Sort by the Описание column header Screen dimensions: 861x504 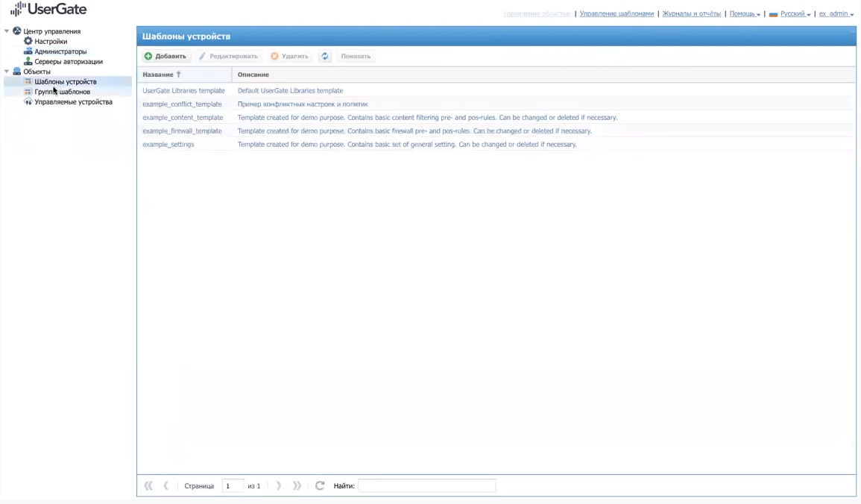[543, 74]
